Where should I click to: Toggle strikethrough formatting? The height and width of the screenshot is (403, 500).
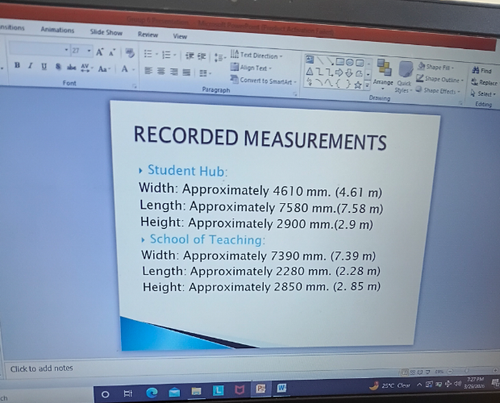(71, 68)
